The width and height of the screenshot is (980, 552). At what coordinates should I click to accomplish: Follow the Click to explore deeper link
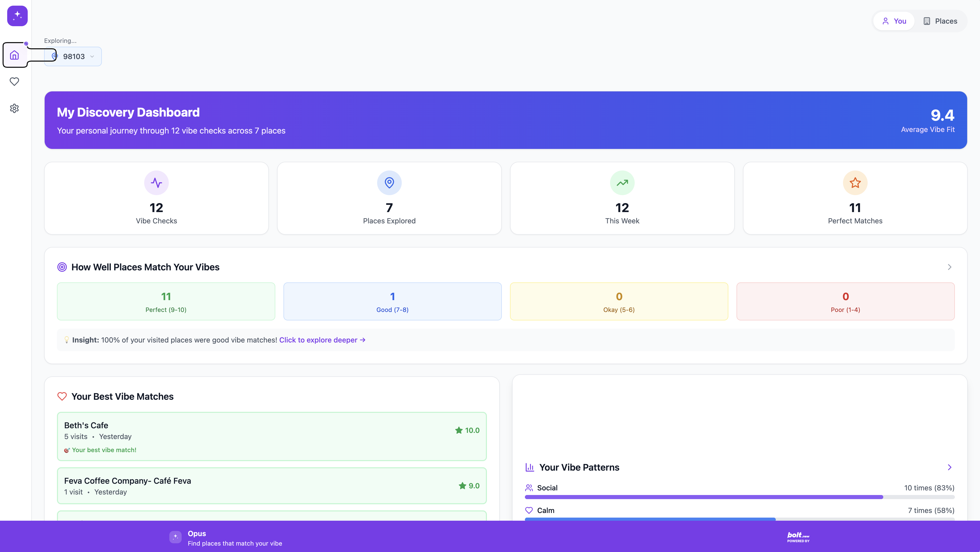point(322,340)
